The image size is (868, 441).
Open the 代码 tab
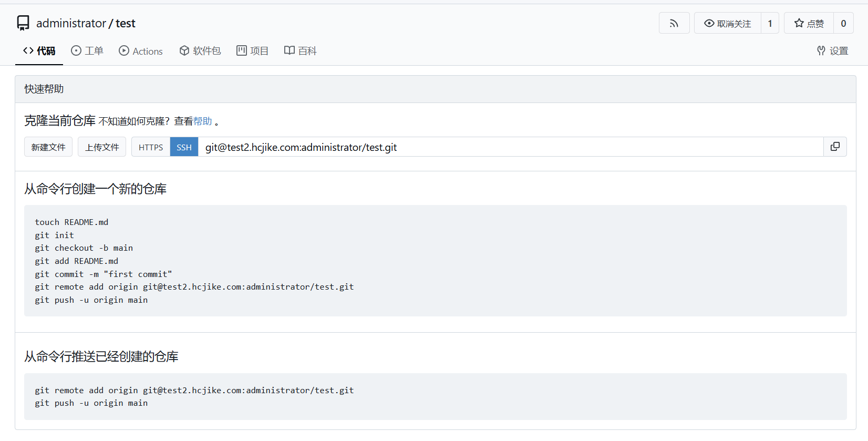tap(39, 51)
